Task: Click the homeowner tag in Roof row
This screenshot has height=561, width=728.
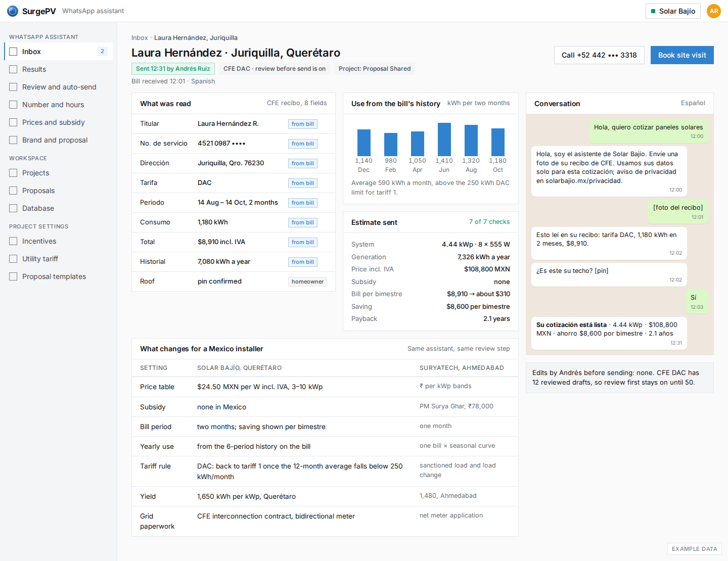Action: 307,282
